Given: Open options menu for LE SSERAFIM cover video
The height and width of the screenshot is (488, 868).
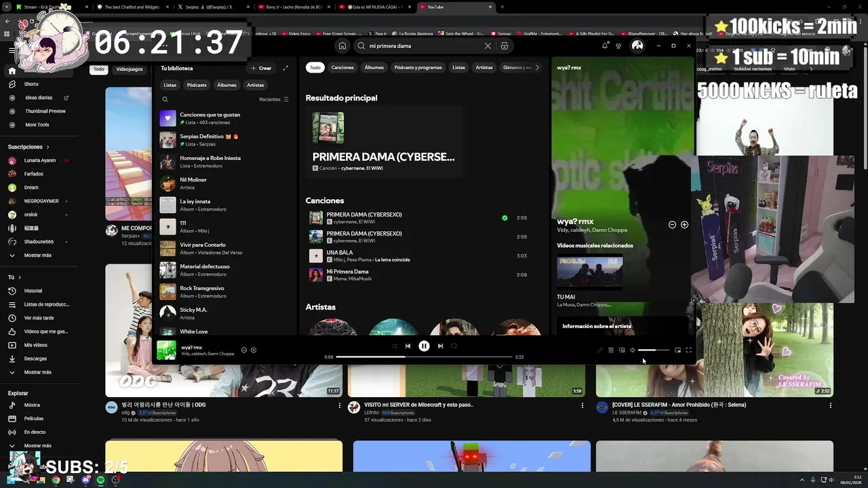Looking at the screenshot, I should pyautogui.click(x=830, y=405).
